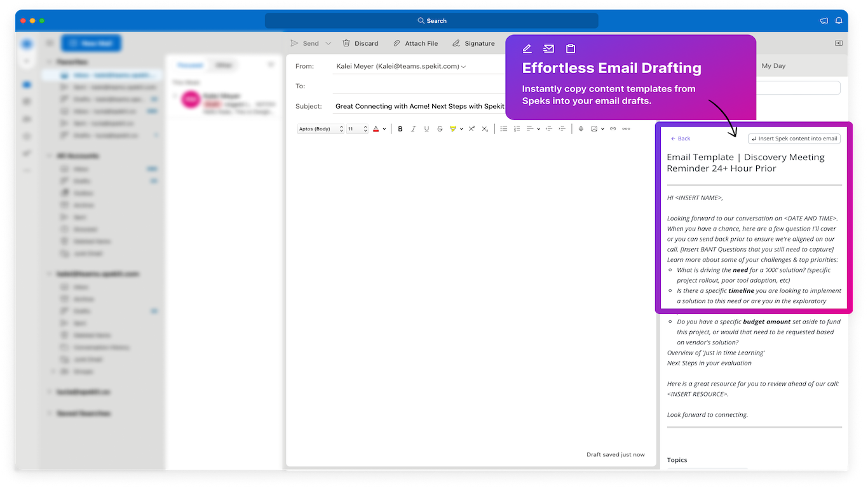Viewport: 868px width, 488px height.
Task: Click the Topics heading in Spekit panel
Action: click(x=677, y=460)
